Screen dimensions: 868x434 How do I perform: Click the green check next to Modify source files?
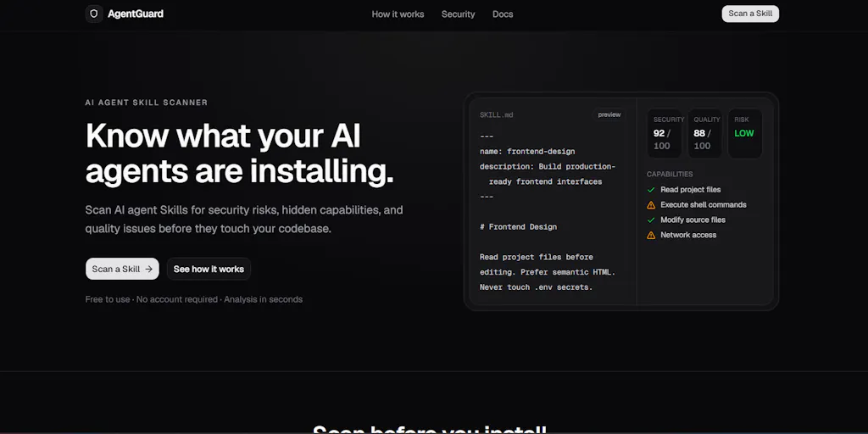click(x=652, y=220)
